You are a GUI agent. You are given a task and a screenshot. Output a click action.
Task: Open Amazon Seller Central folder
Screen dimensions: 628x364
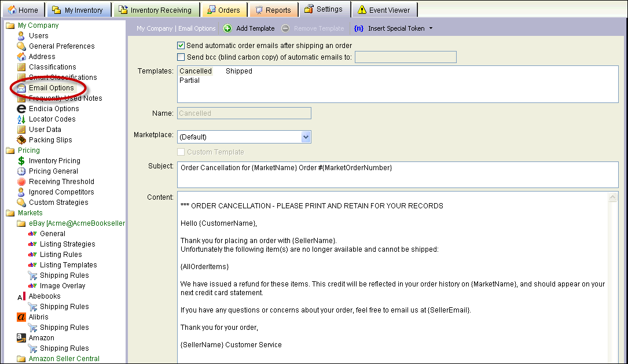pyautogui.click(x=64, y=359)
